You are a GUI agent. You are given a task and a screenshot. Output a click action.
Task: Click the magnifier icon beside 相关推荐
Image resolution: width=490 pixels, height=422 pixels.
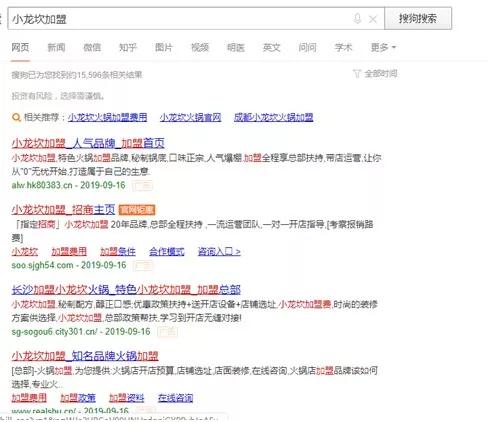[16, 117]
